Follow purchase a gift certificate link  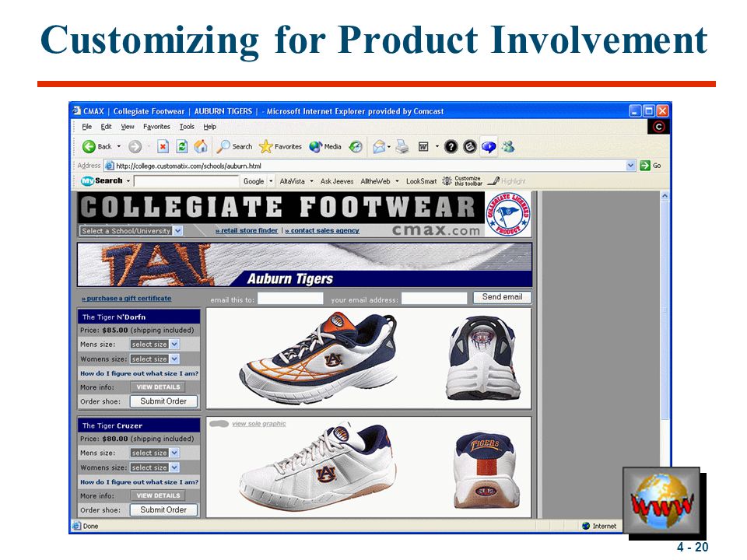(x=126, y=299)
